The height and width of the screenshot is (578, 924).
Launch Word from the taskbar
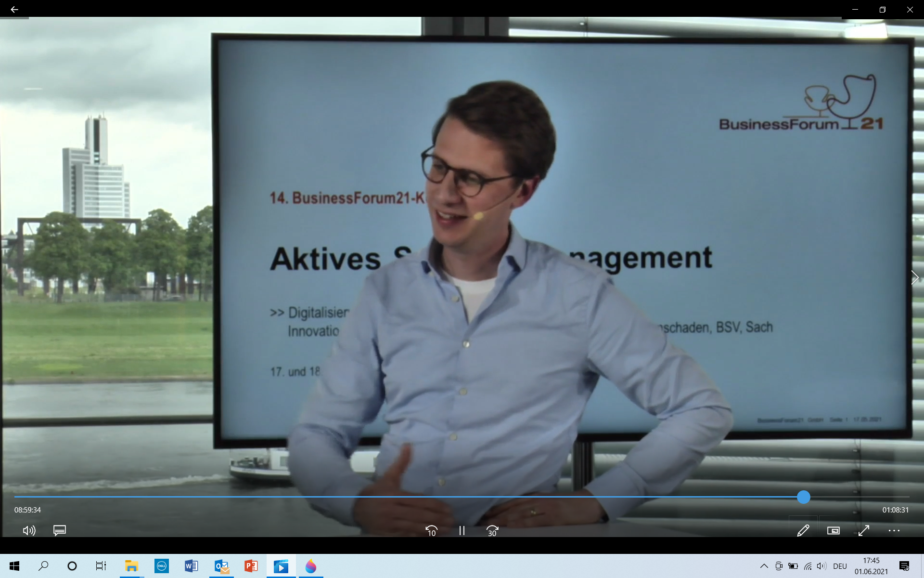tap(191, 566)
